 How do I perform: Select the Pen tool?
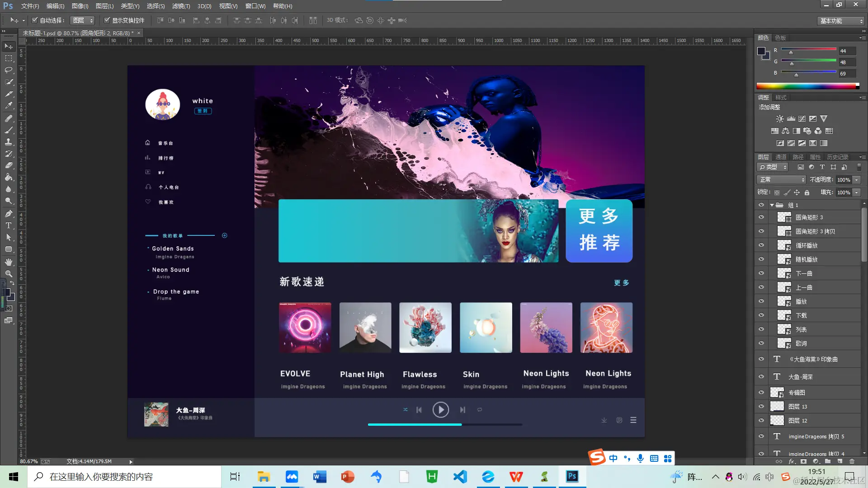click(9, 213)
